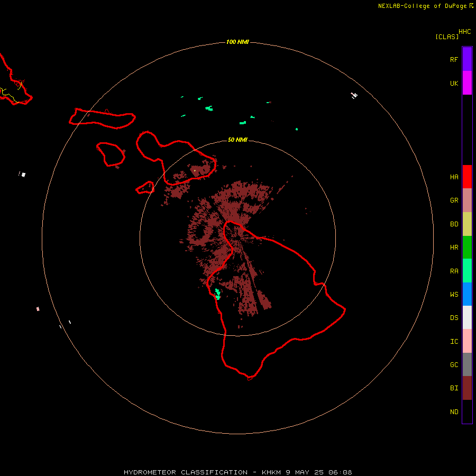Click the BD legend label
This screenshot has height=476, width=476.
[454, 224]
